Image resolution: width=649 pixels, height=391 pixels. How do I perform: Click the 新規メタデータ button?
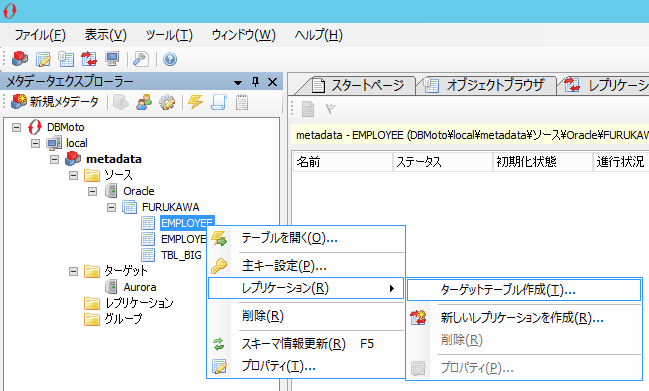(x=55, y=102)
